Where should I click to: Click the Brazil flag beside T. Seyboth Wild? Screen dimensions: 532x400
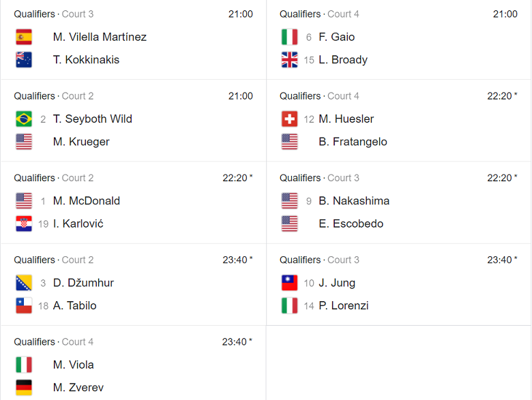click(24, 119)
